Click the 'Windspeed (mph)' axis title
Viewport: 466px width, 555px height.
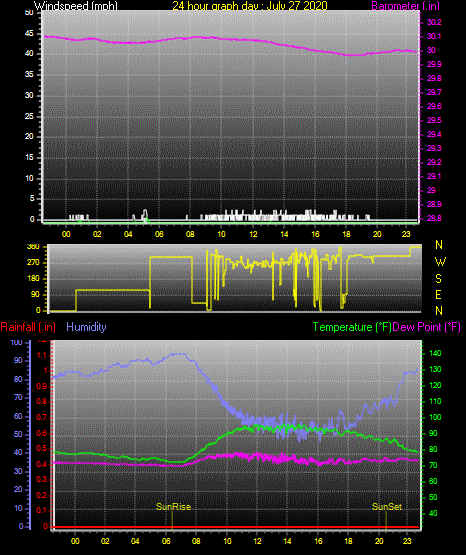[x=75, y=5]
